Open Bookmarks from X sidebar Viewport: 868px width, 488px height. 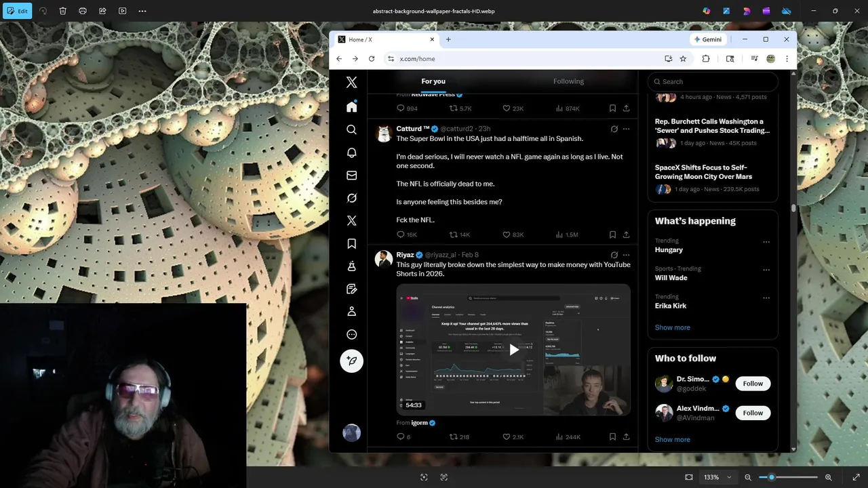coord(351,243)
